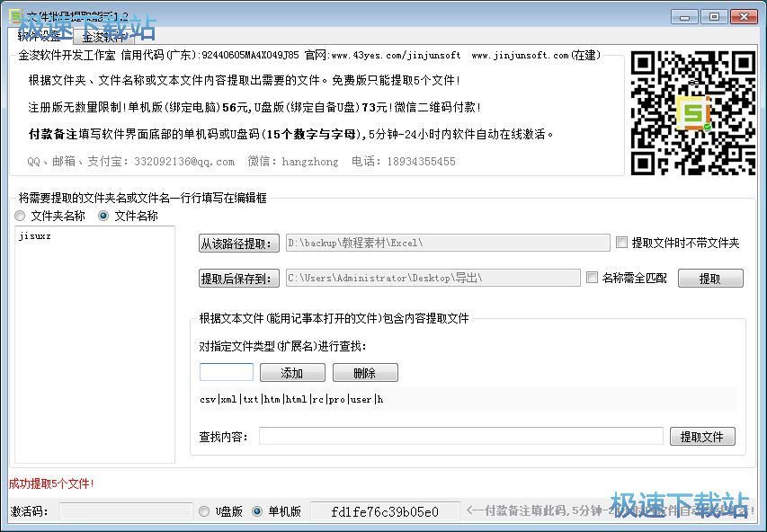This screenshot has width=767, height=532.
Task: Select extension html in the list
Action: pyautogui.click(x=296, y=400)
